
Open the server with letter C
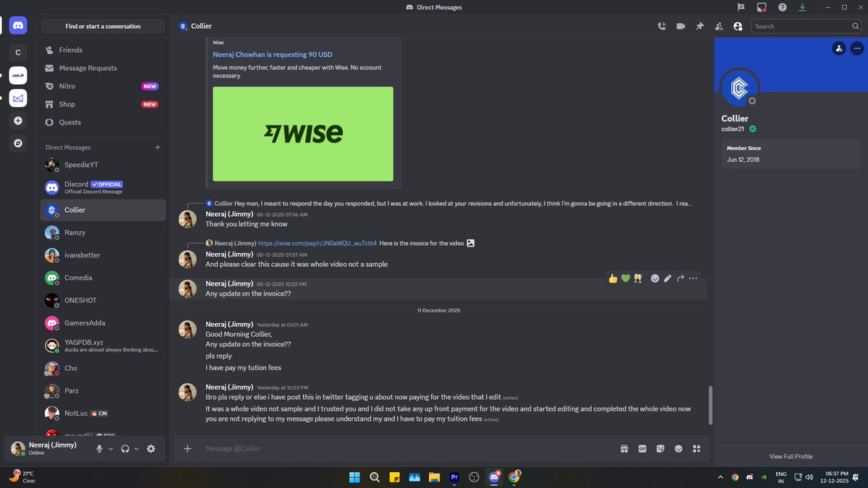[18, 53]
